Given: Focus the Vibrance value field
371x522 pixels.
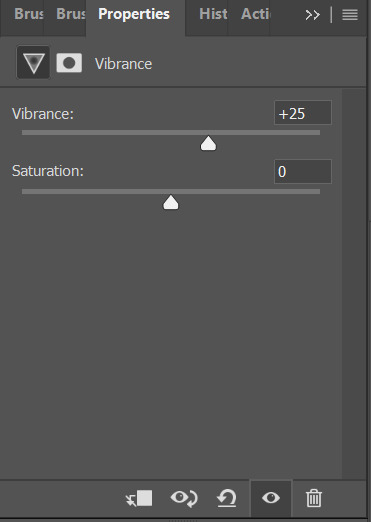Looking at the screenshot, I should click(x=303, y=113).
